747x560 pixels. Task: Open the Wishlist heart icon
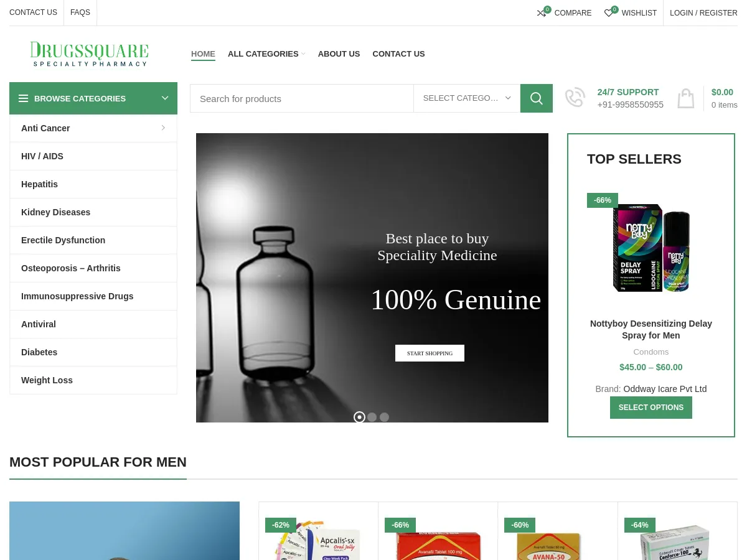click(x=608, y=12)
